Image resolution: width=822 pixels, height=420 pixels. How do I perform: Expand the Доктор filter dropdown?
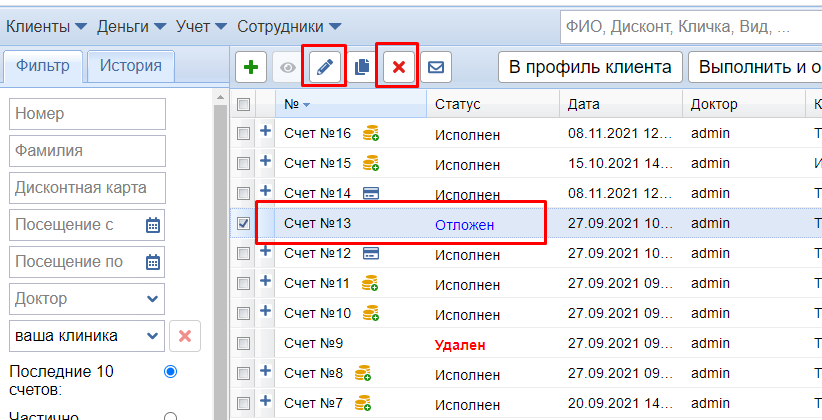tap(152, 298)
